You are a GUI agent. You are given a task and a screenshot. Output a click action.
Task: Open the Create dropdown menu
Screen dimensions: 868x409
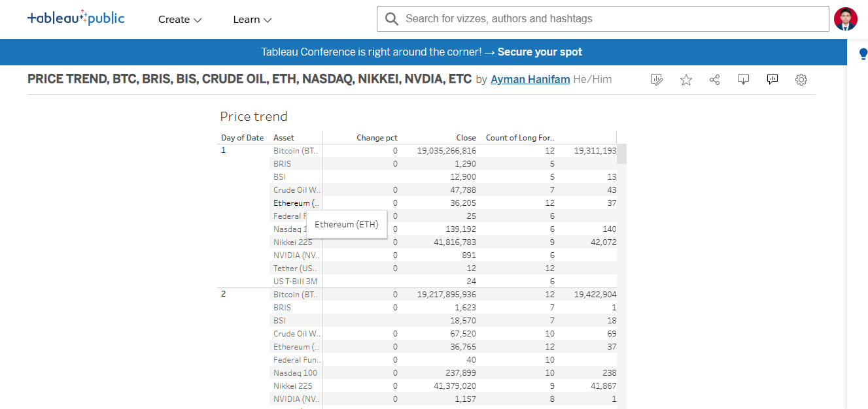tap(180, 20)
